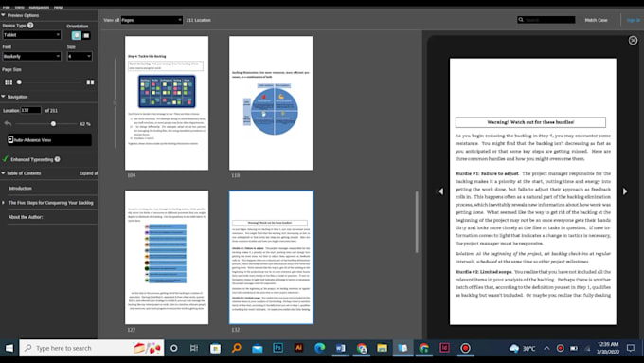
Task: Open the notification center icon
Action: pyautogui.click(x=631, y=348)
